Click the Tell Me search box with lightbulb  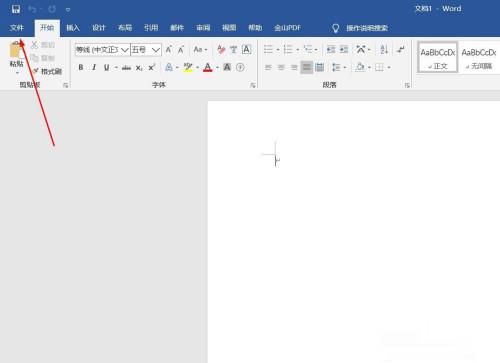pos(360,28)
